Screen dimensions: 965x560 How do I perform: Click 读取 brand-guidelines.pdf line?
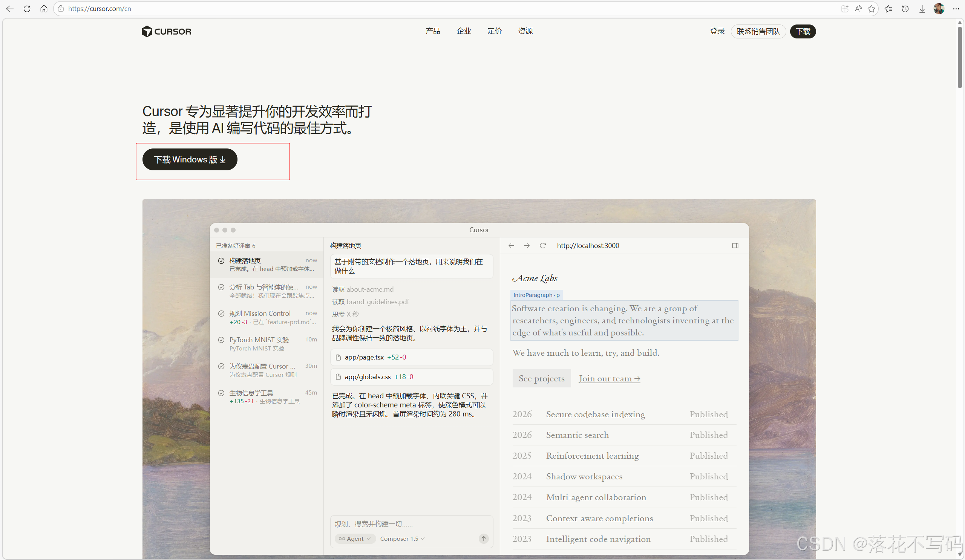370,301
